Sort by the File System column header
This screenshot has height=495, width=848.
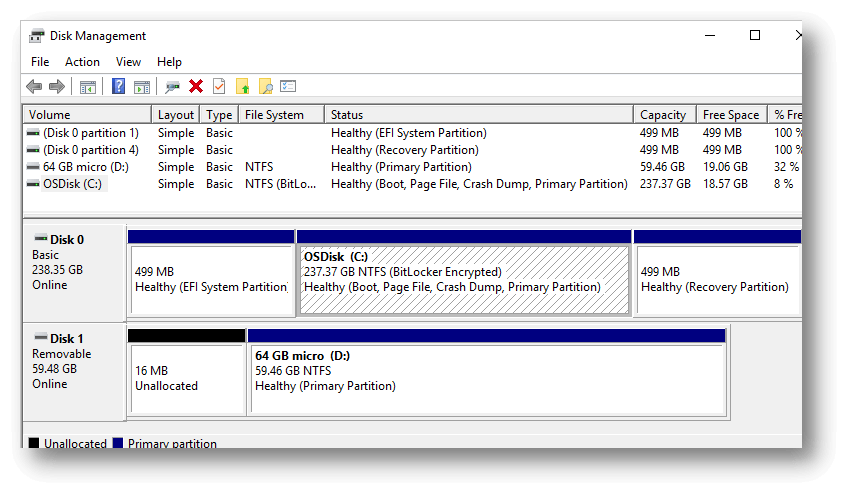[281, 115]
